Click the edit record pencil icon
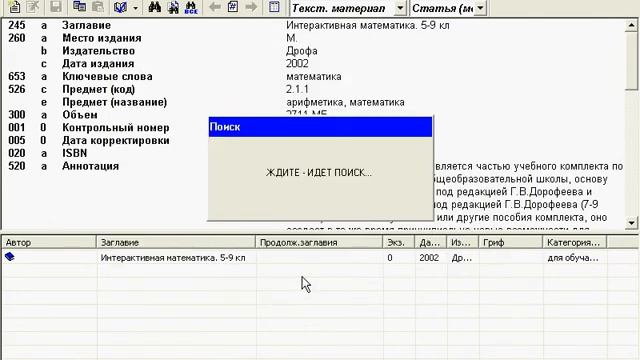The height and width of the screenshot is (360, 640). point(33,7)
